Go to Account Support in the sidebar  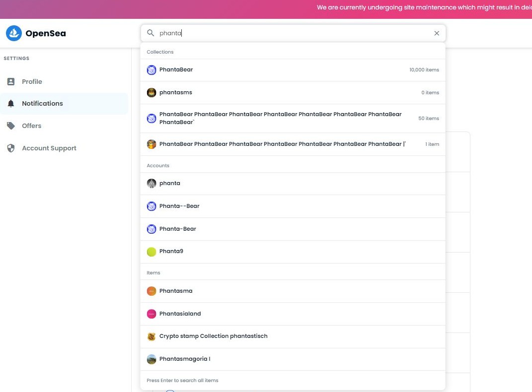pyautogui.click(x=65, y=148)
